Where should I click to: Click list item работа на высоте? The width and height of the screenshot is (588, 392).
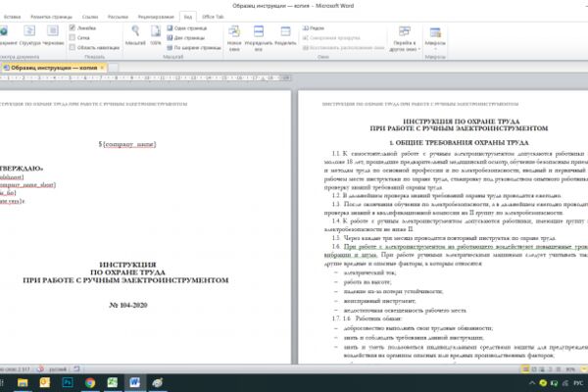(367, 282)
